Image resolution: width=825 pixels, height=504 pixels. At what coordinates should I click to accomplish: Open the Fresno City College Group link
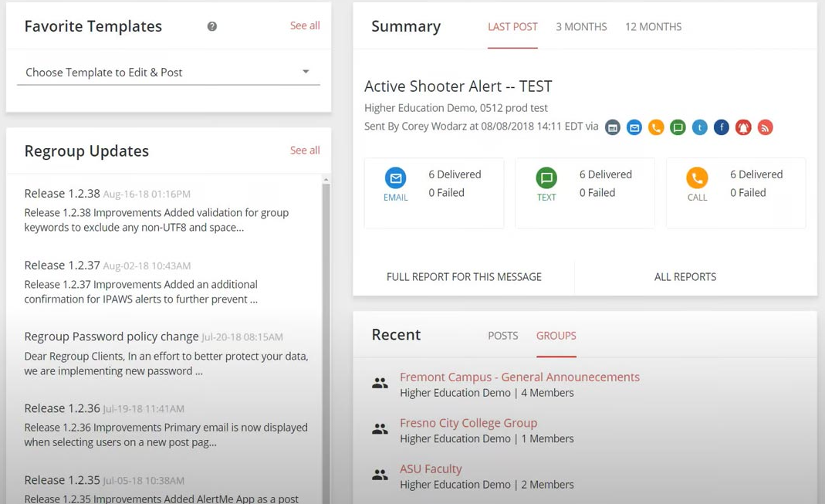click(x=468, y=423)
